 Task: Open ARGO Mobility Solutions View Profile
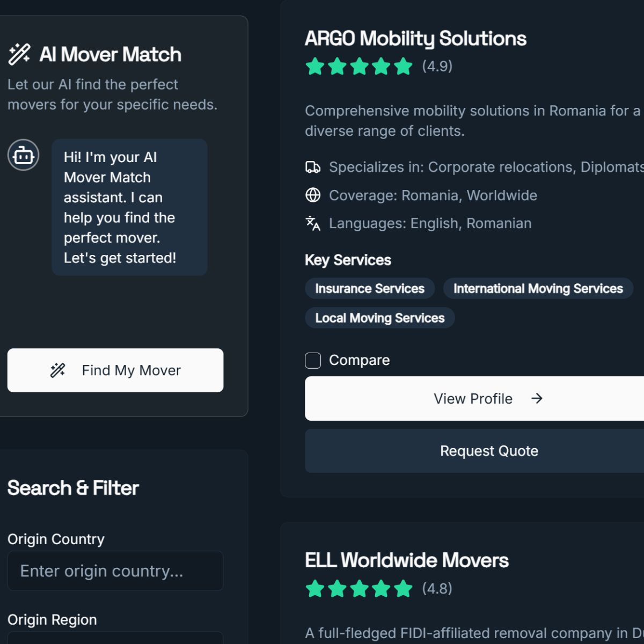474,398
